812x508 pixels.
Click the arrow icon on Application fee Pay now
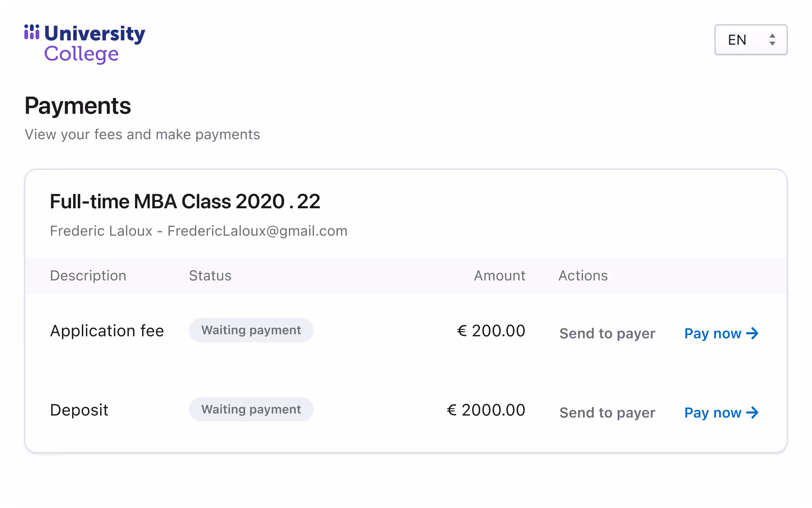(x=752, y=334)
